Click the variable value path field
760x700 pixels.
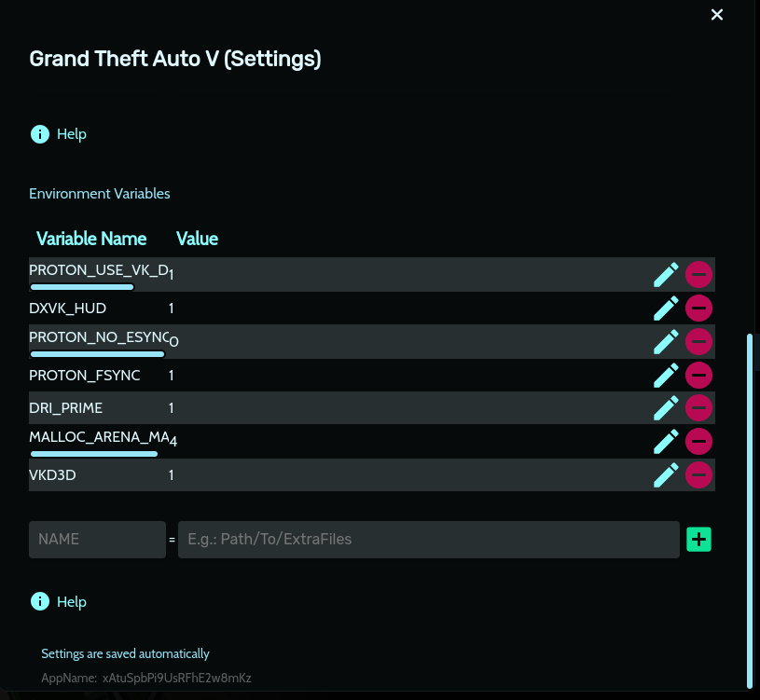[428, 540]
